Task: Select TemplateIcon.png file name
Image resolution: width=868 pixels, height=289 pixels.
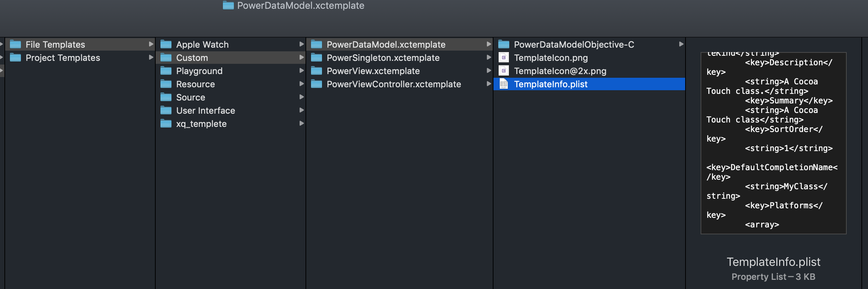Action: 551,58
